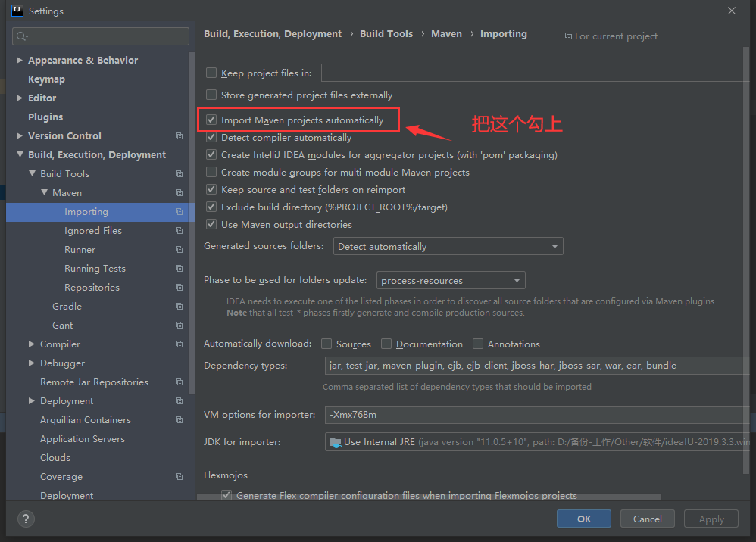Viewport: 756px width, 542px height.
Task: Enable Create module groups for multi-module projects
Action: [x=211, y=172]
